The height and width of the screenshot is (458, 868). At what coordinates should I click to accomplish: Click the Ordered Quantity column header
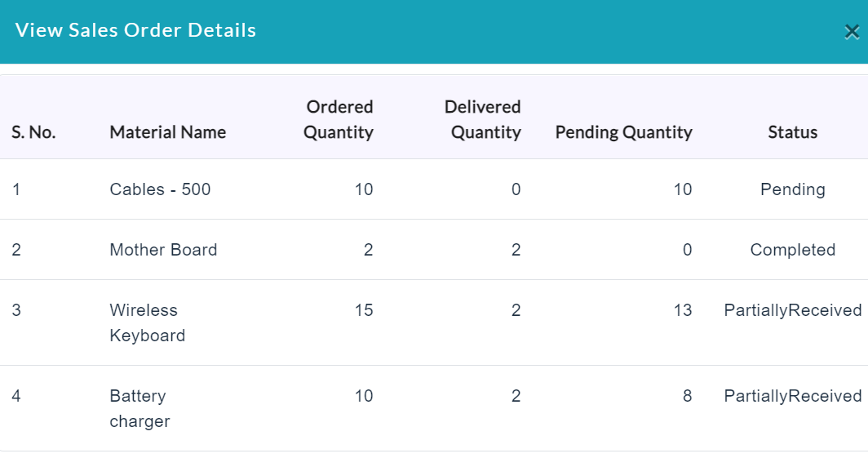pyautogui.click(x=339, y=120)
